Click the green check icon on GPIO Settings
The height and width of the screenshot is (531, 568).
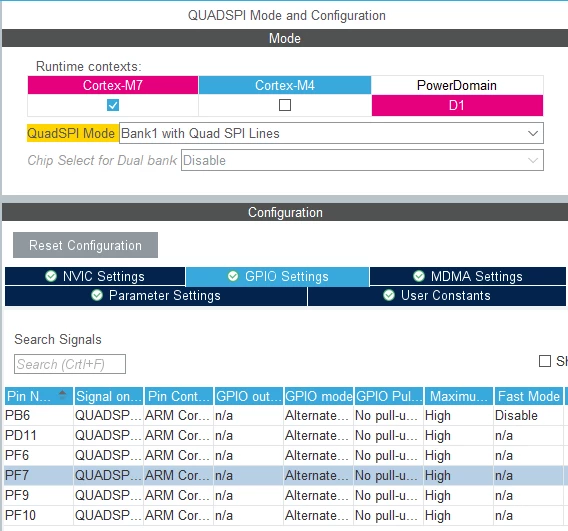[233, 276]
